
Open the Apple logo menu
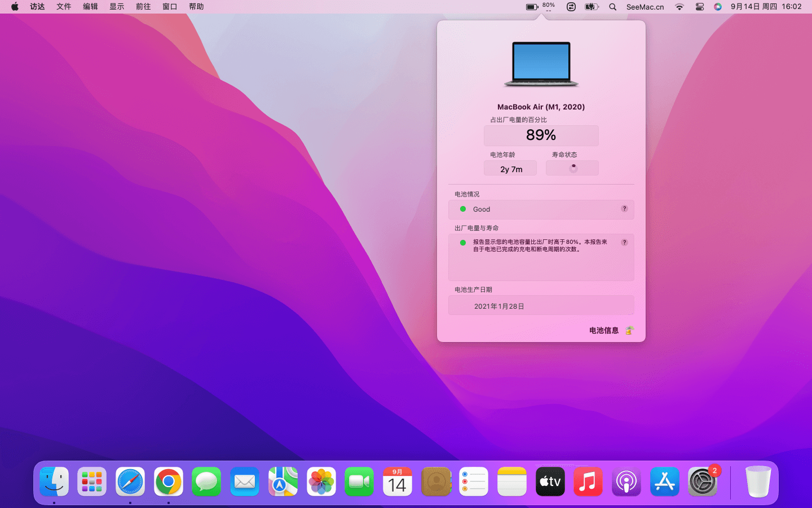click(15, 7)
